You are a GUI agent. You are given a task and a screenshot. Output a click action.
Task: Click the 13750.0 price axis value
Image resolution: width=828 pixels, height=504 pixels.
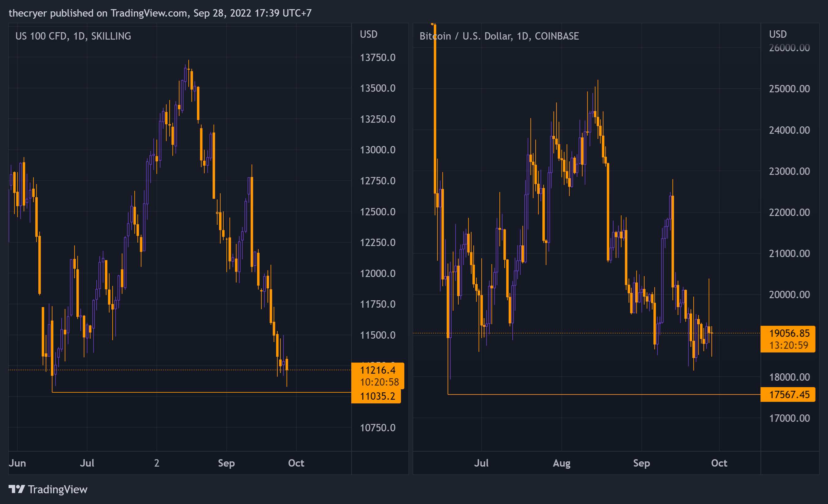click(378, 57)
